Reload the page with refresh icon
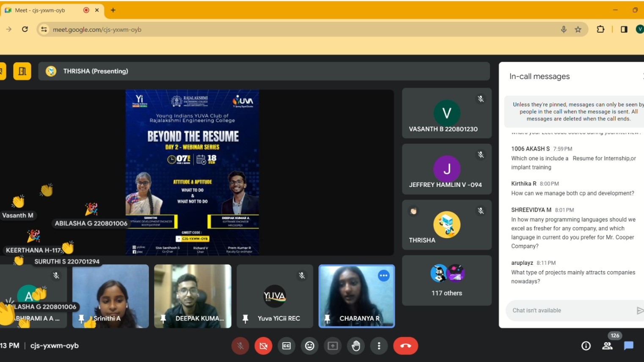 (x=25, y=29)
